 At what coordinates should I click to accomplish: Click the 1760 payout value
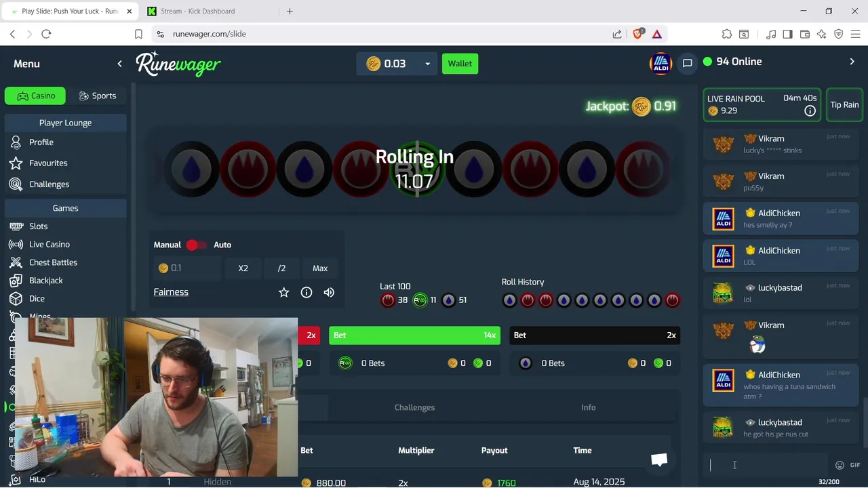(x=499, y=483)
